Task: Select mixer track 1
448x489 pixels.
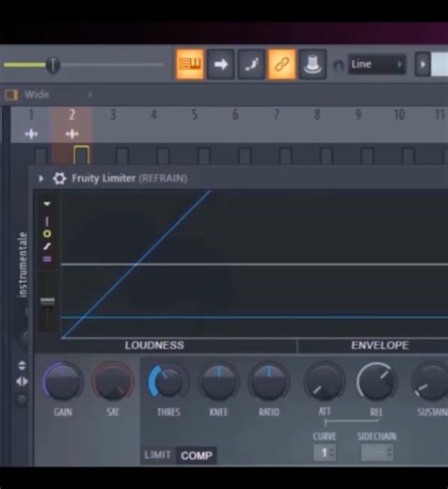Action: [x=31, y=115]
